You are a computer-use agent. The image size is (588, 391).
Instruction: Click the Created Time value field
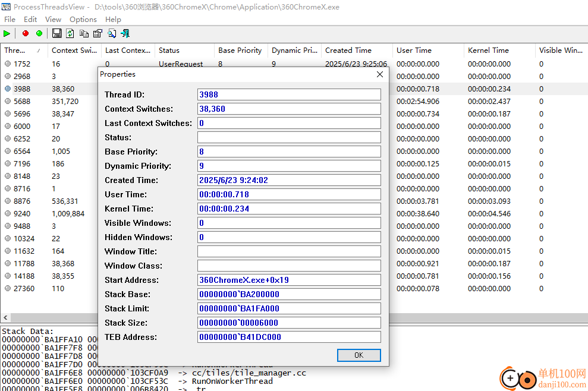[289, 180]
